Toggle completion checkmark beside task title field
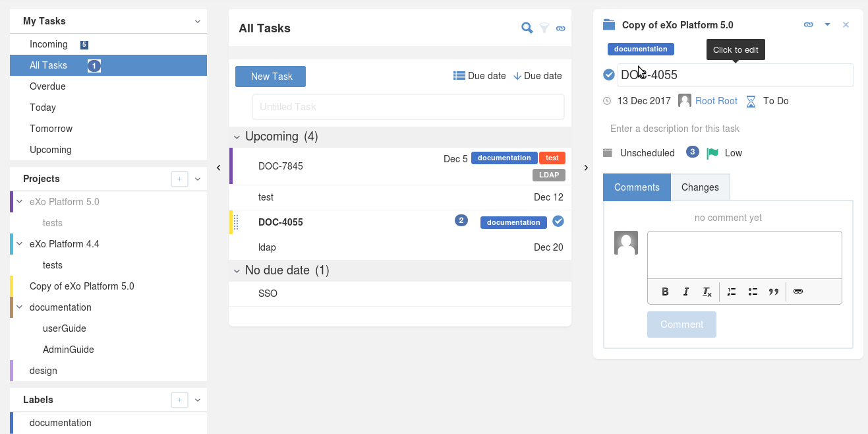This screenshot has height=434, width=868. (609, 75)
